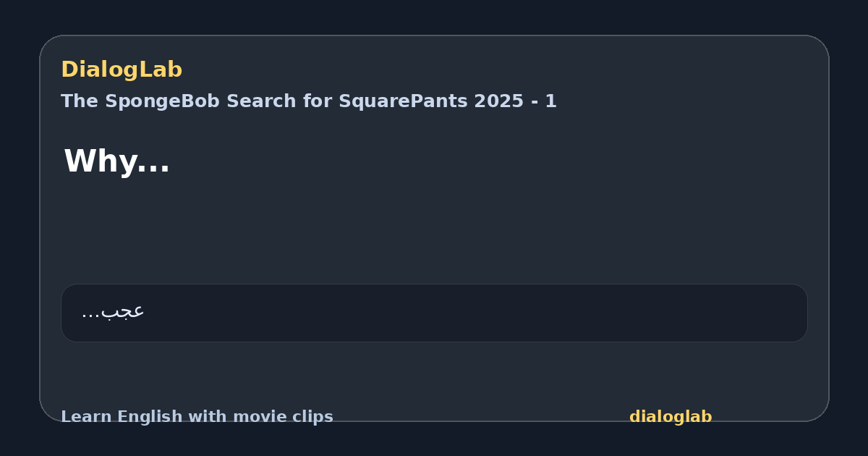Click "Lab" in the DialogLab logo
This screenshot has width=868, height=456.
163,69
